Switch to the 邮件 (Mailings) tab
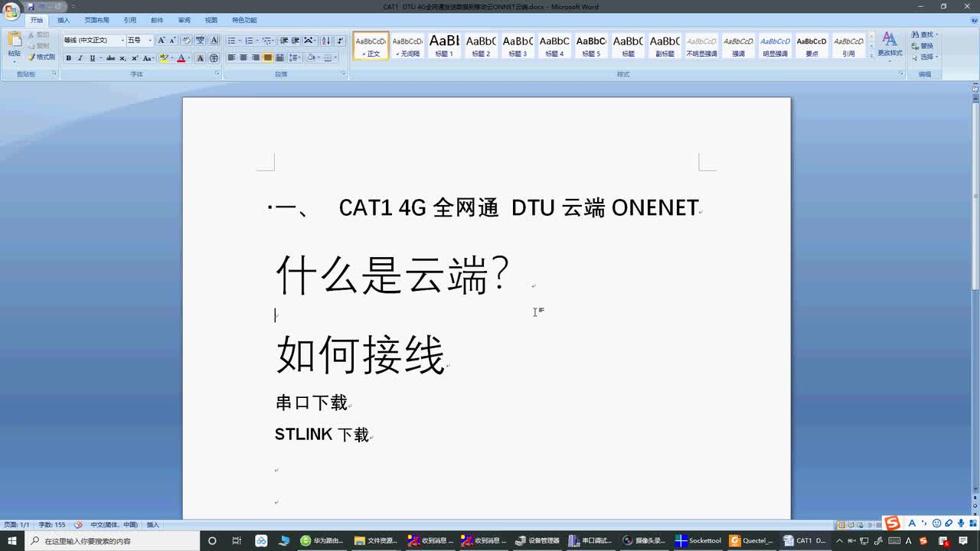The width and height of the screenshot is (980, 551). tap(157, 20)
